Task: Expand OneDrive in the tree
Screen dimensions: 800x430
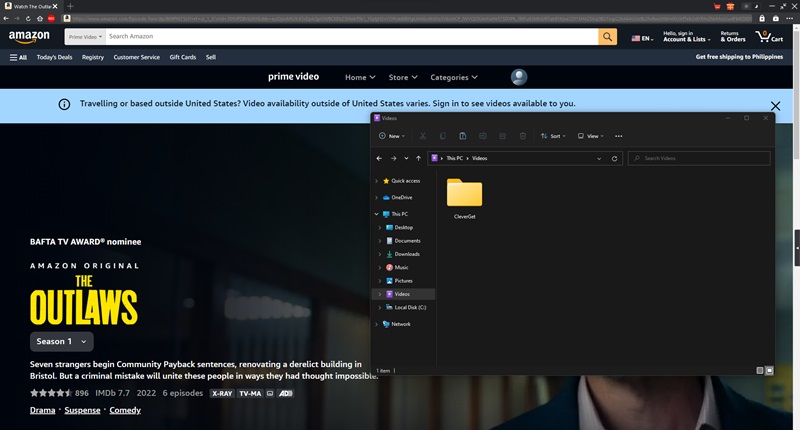Action: point(377,197)
